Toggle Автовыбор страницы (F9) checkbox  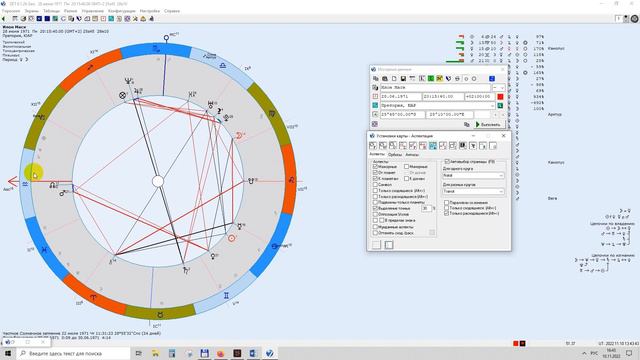(447, 162)
